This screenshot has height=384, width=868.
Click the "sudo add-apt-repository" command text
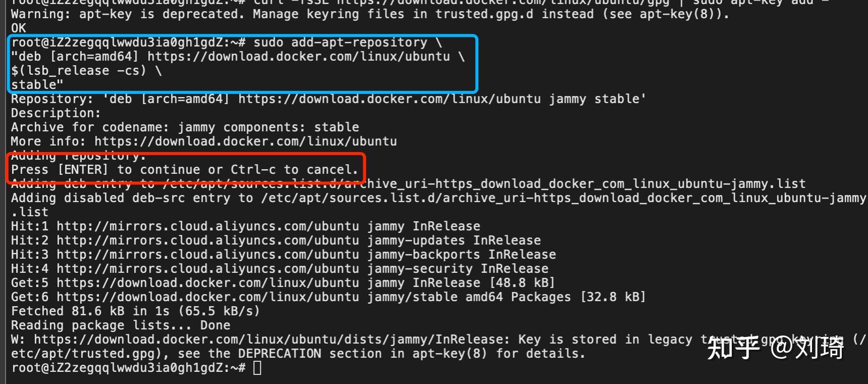pos(340,42)
